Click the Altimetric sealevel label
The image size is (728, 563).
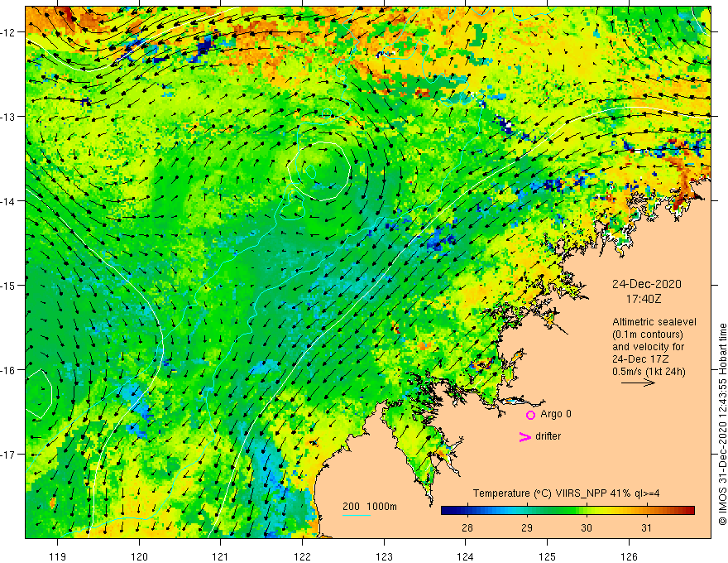click(654, 322)
